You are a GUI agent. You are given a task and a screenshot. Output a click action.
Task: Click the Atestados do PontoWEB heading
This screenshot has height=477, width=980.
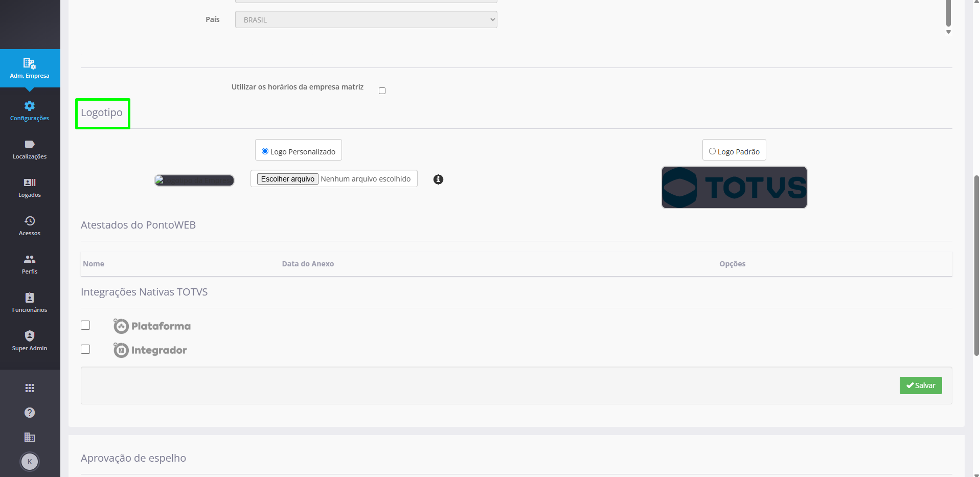138,225
